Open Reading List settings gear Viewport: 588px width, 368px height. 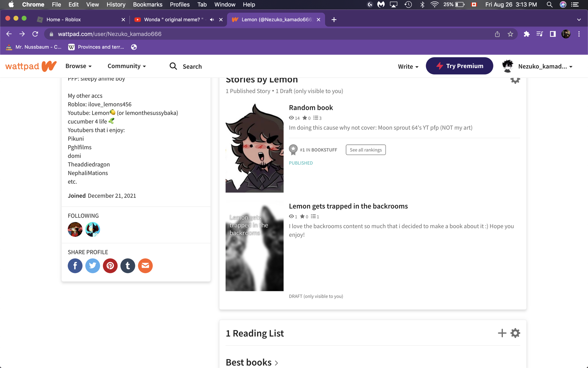pos(515,333)
